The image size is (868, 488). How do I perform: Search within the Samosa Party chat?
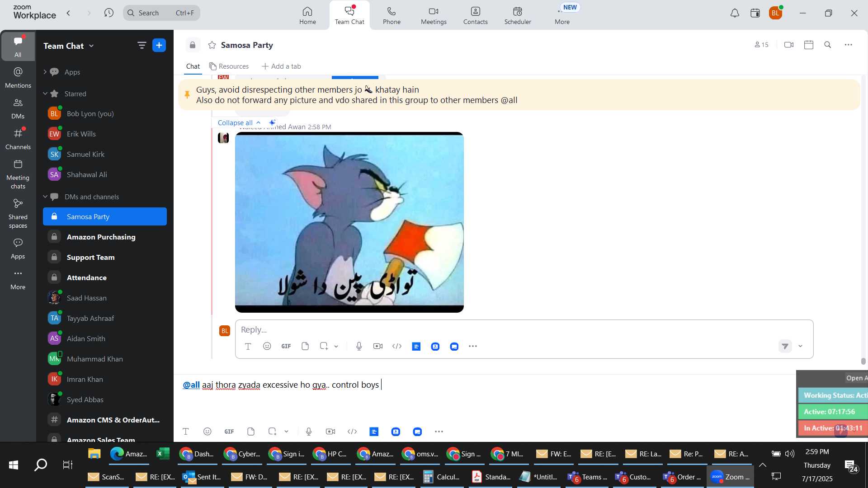[x=828, y=45]
